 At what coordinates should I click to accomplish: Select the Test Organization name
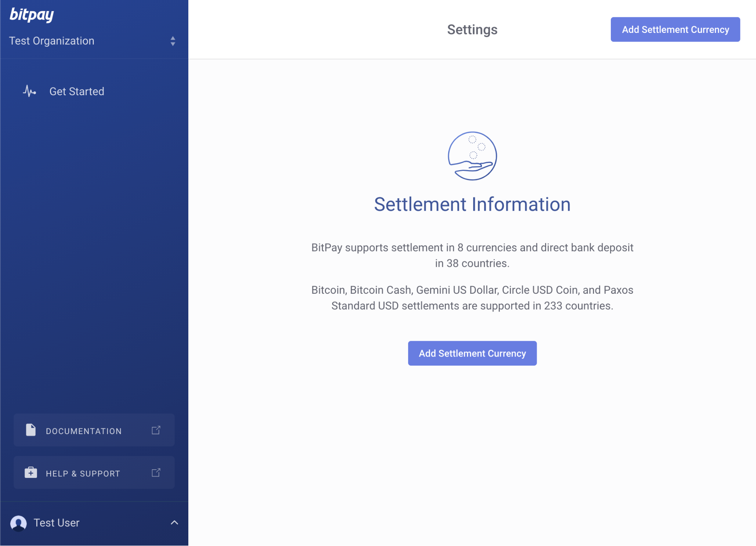[52, 41]
